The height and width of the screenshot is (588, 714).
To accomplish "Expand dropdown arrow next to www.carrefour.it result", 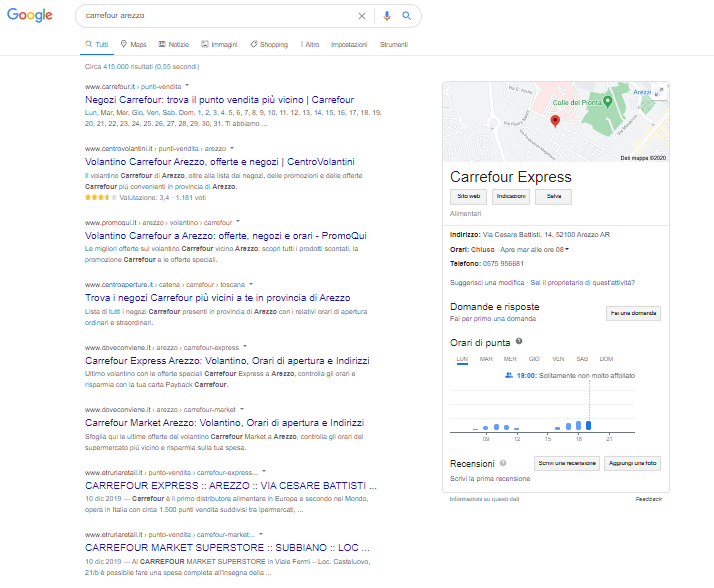I will (187, 86).
